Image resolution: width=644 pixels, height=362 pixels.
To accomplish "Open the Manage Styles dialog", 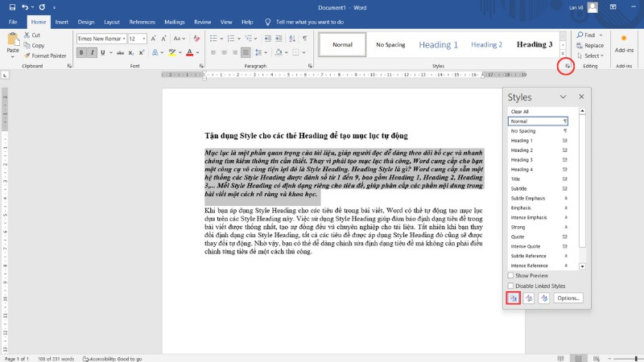I will [544, 298].
